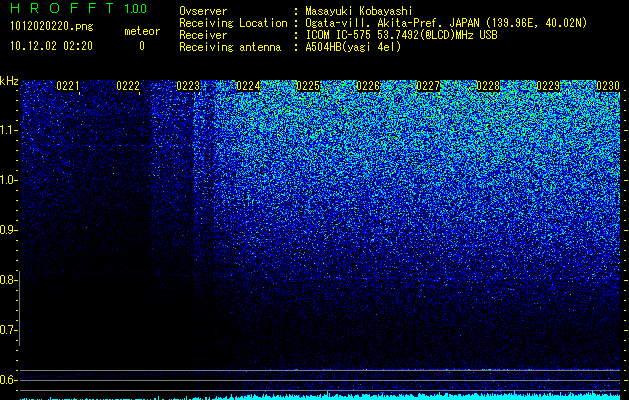629x400 pixels.
Task: Click the 0225 time marker
Action: [308, 86]
